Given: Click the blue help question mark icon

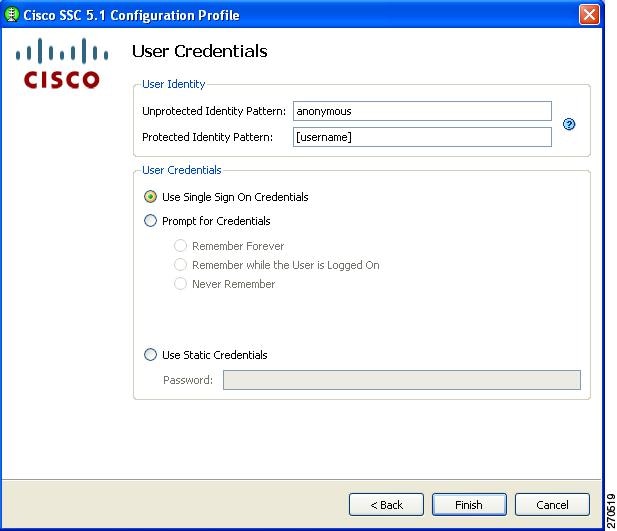Looking at the screenshot, I should pyautogui.click(x=569, y=124).
